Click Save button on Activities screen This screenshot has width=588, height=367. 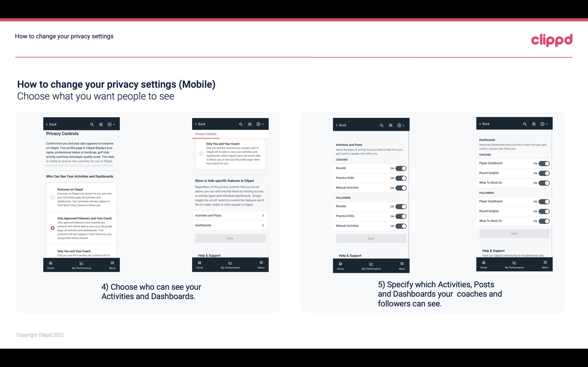(x=370, y=238)
